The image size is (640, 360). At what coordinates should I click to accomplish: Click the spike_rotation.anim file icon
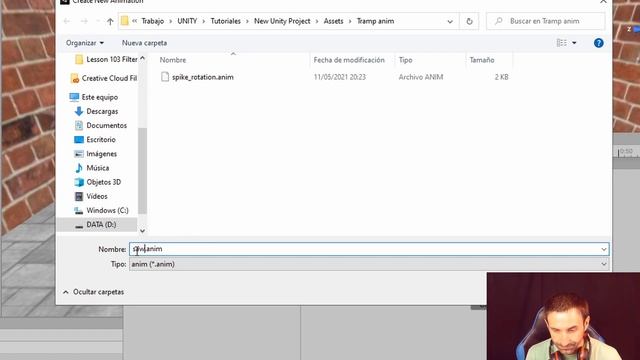click(164, 77)
